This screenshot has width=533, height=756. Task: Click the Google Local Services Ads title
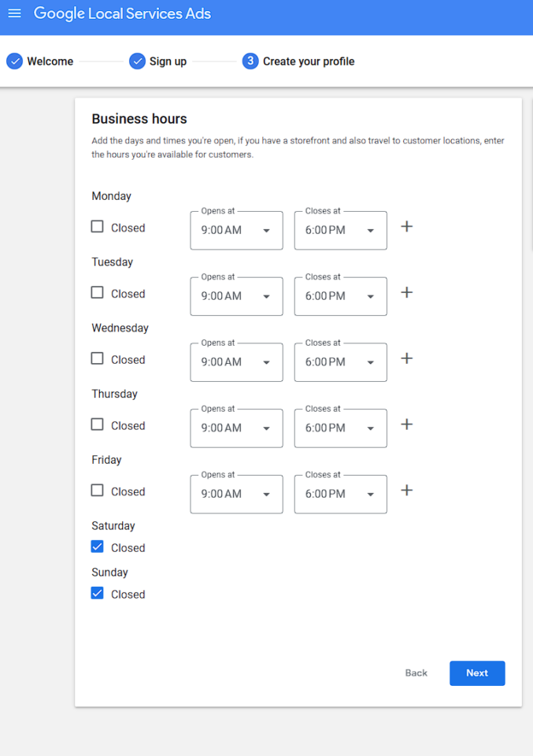[x=122, y=14]
